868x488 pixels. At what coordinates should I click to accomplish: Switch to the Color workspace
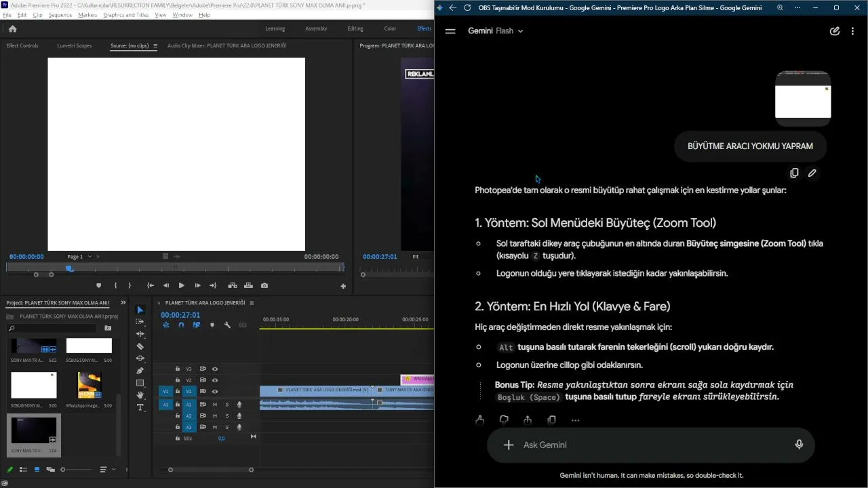pyautogui.click(x=390, y=28)
